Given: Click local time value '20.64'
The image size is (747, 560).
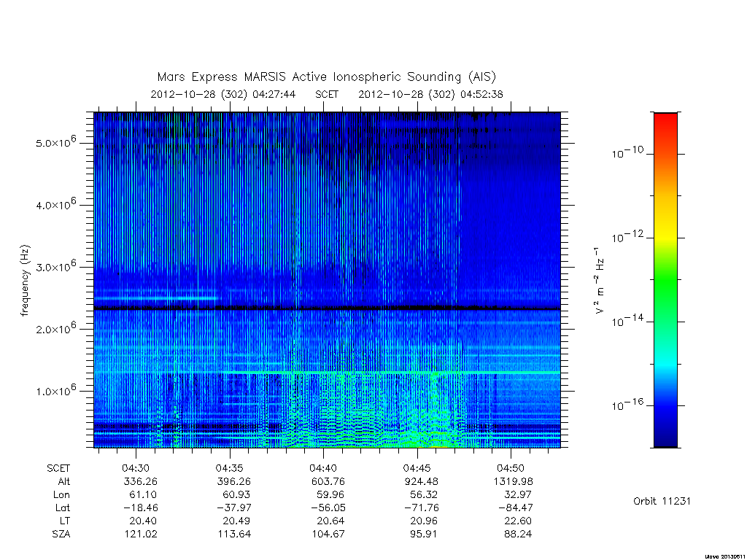Looking at the screenshot, I should coord(330,521).
